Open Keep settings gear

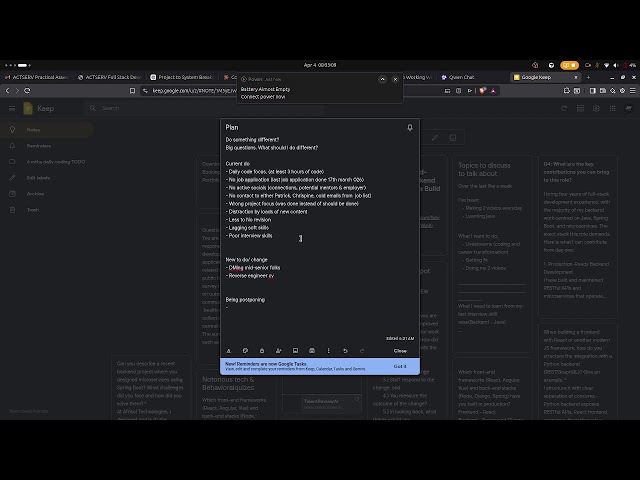[596, 108]
